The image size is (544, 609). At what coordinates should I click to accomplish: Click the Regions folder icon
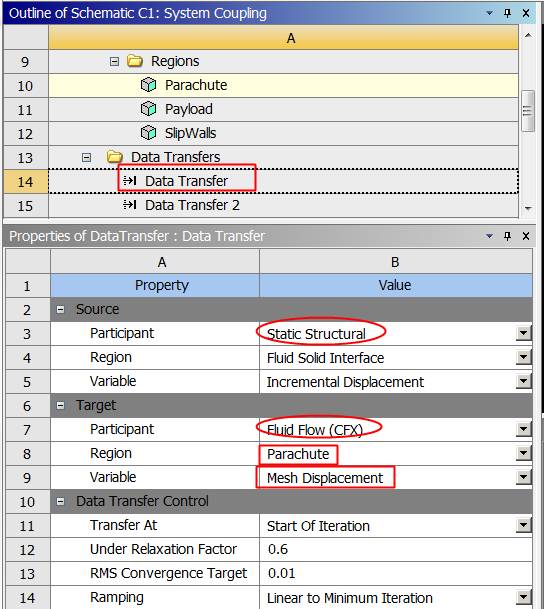tap(135, 61)
